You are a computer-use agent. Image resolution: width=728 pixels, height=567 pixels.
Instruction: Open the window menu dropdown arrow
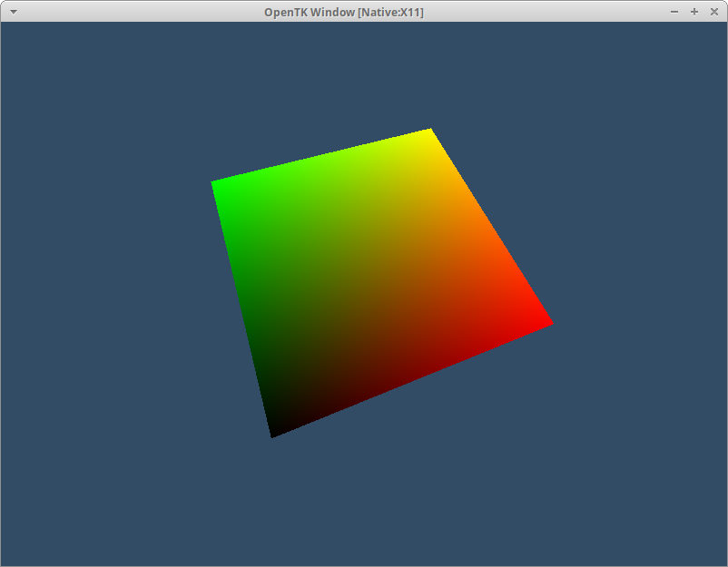coord(14,12)
